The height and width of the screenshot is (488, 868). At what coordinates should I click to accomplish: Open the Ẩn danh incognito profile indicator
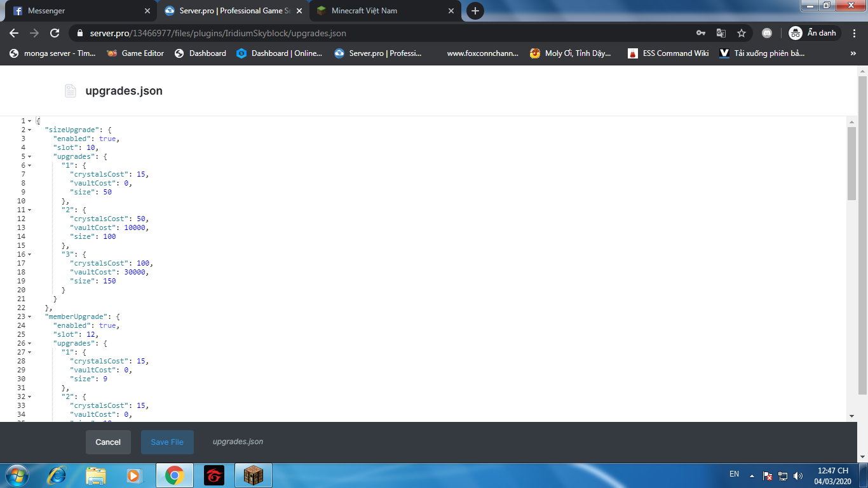pos(813,33)
